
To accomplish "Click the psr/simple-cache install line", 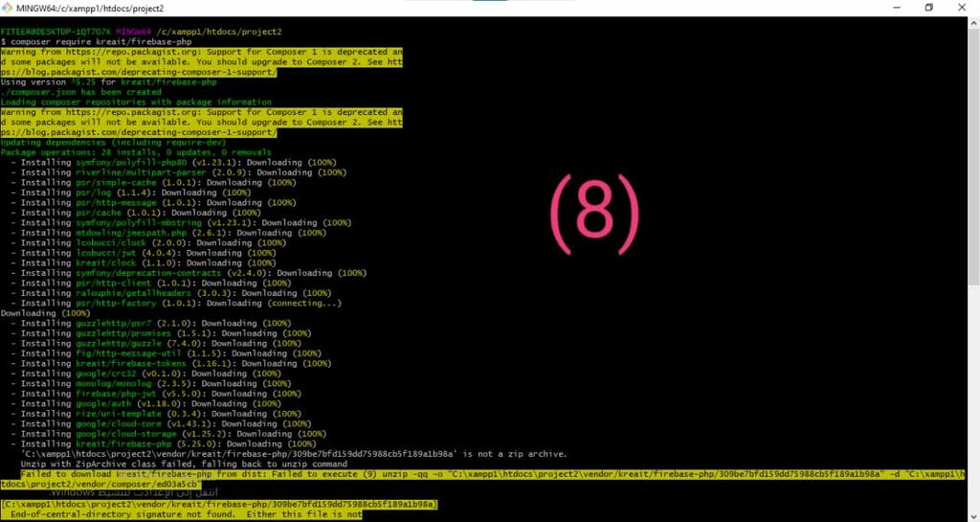I will click(153, 183).
